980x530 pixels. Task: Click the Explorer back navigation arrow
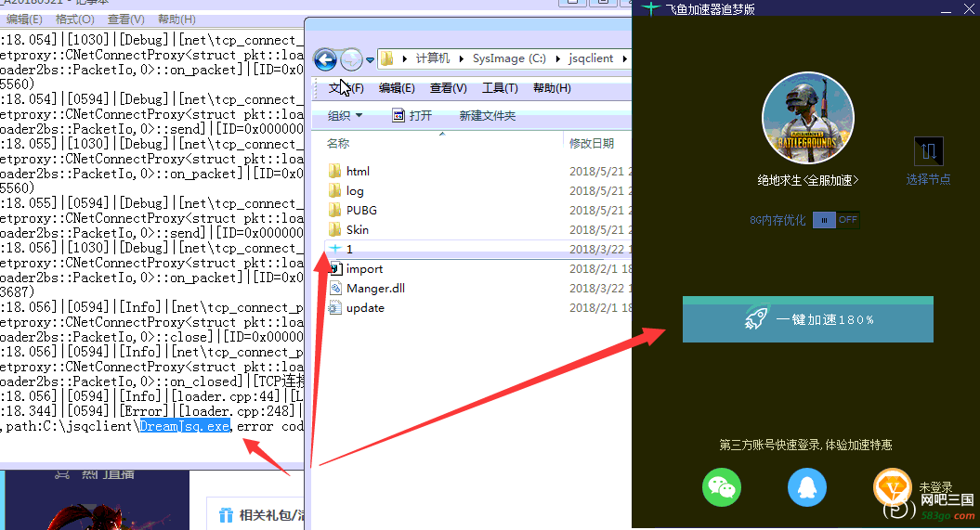click(x=325, y=59)
